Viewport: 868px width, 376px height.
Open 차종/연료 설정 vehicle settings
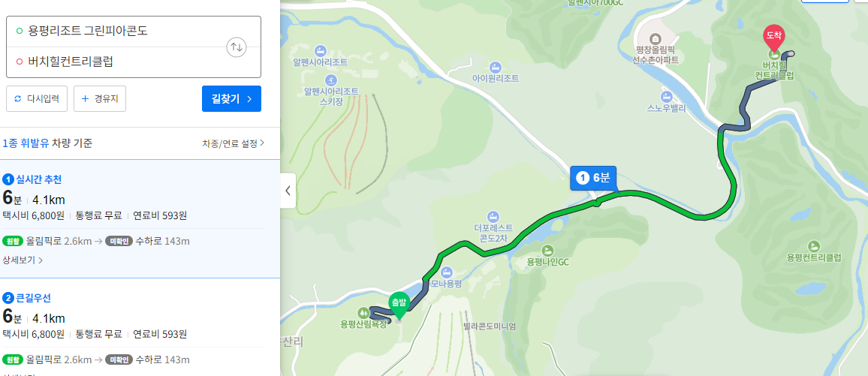pos(233,144)
